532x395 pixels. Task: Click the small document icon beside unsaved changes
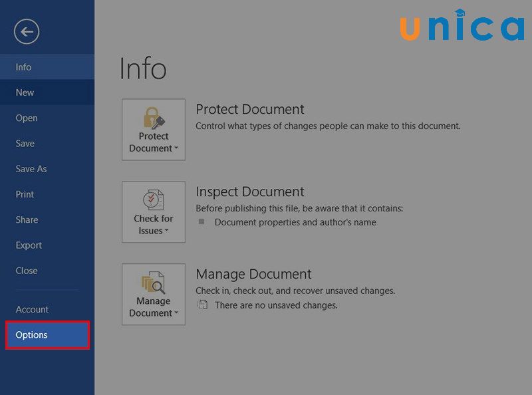point(202,305)
